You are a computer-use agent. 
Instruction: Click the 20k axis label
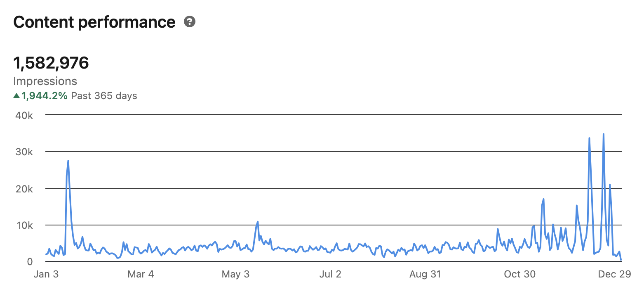24,189
